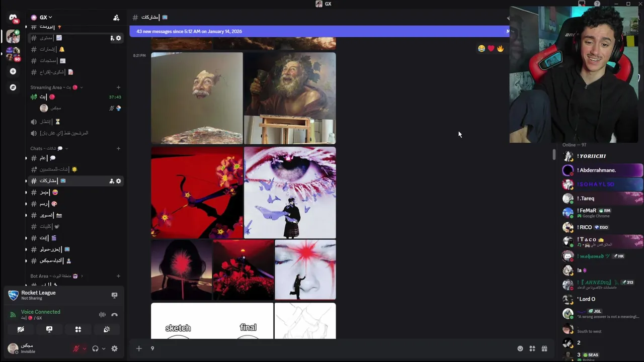Open edit gear on مشاركات channel
Viewport: 644px width, 362px height.
[118, 181]
